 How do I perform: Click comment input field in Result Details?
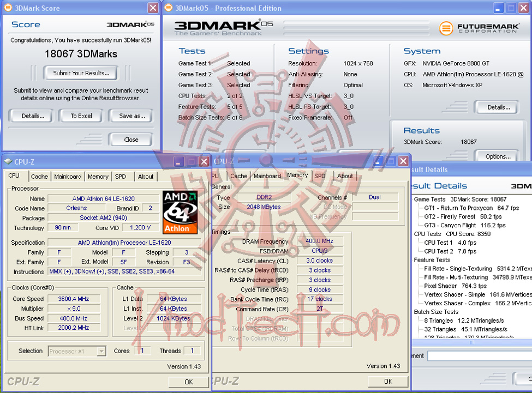point(480,356)
